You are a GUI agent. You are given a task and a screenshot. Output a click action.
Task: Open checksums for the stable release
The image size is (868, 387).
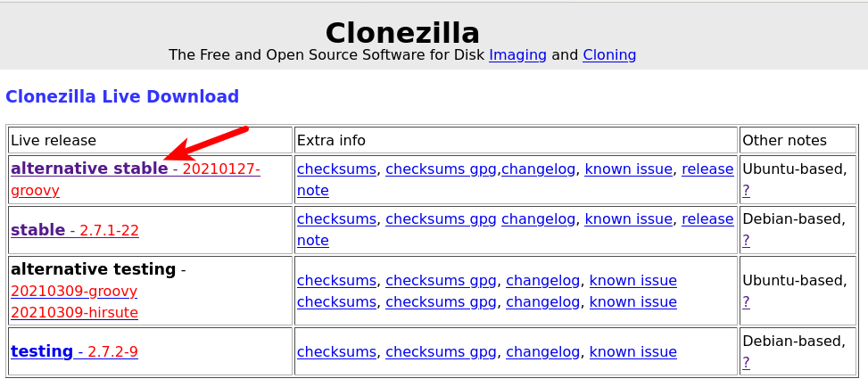(336, 218)
